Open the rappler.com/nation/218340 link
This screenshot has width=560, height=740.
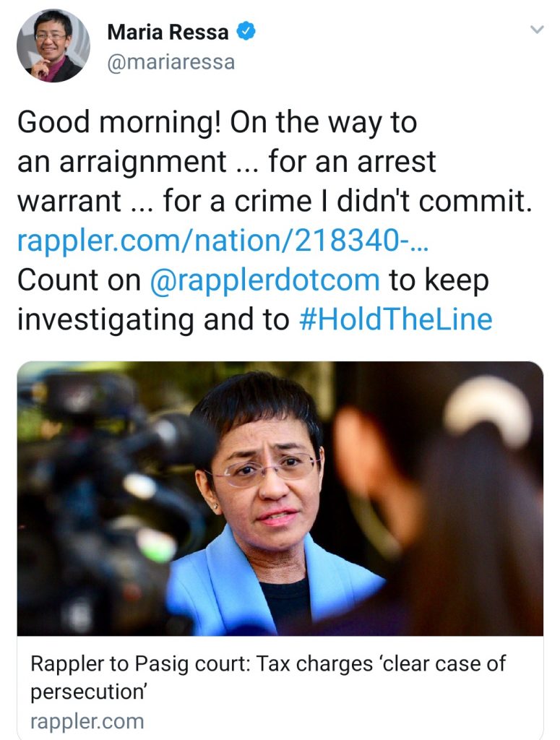[223, 240]
